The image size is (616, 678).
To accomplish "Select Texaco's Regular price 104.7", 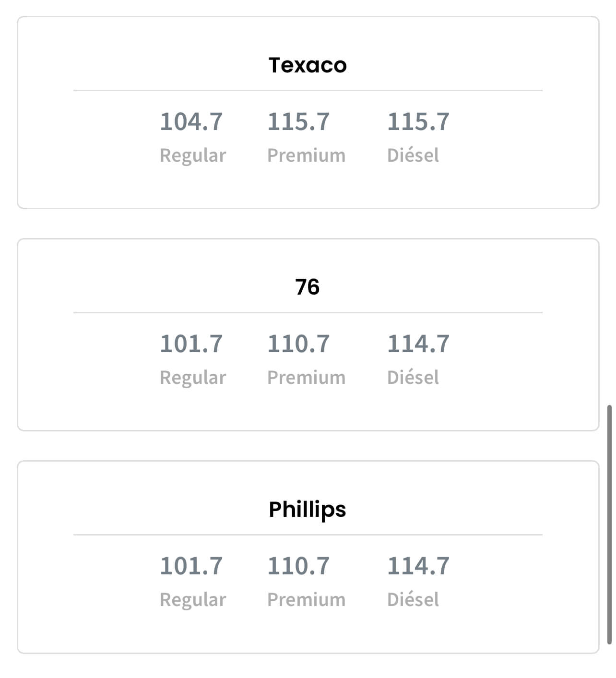I will tap(191, 121).
